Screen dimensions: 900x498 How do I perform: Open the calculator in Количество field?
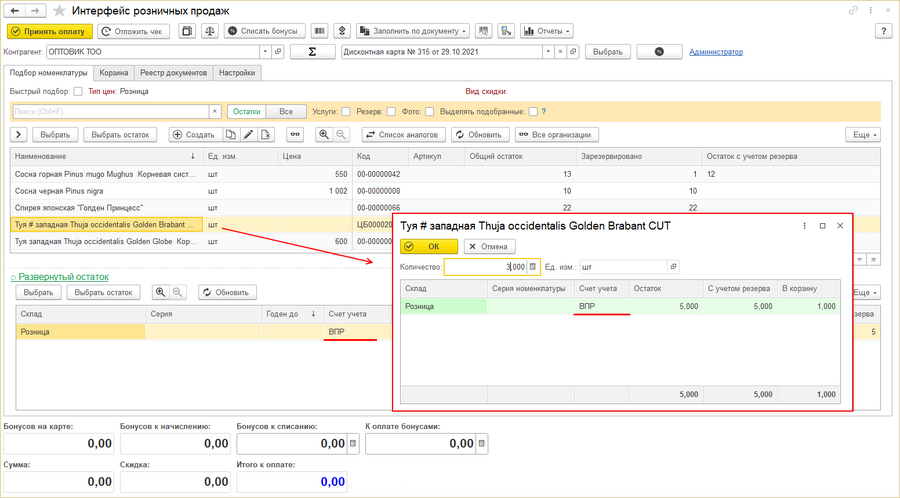533,267
